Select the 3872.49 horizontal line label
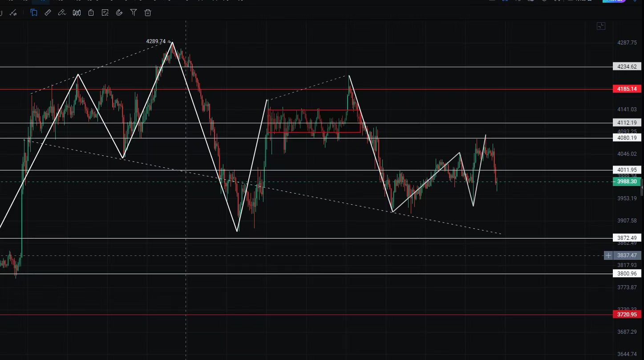Screen dimensions: 644x360 tap(627, 238)
